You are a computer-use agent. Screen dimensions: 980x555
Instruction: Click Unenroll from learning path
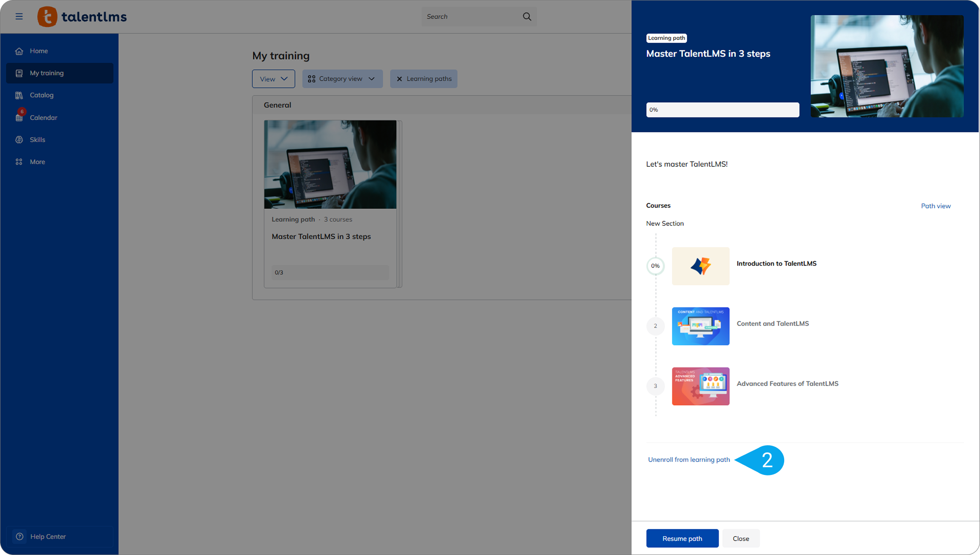[x=689, y=460]
